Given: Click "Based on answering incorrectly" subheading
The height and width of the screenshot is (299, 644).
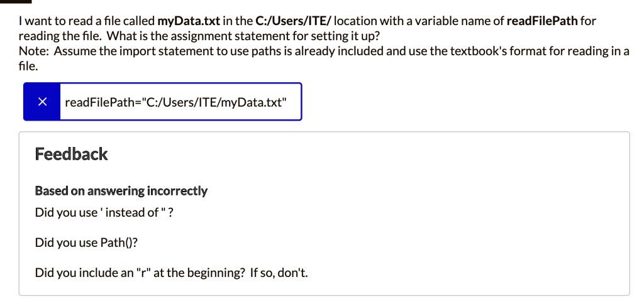Looking at the screenshot, I should 121,191.
